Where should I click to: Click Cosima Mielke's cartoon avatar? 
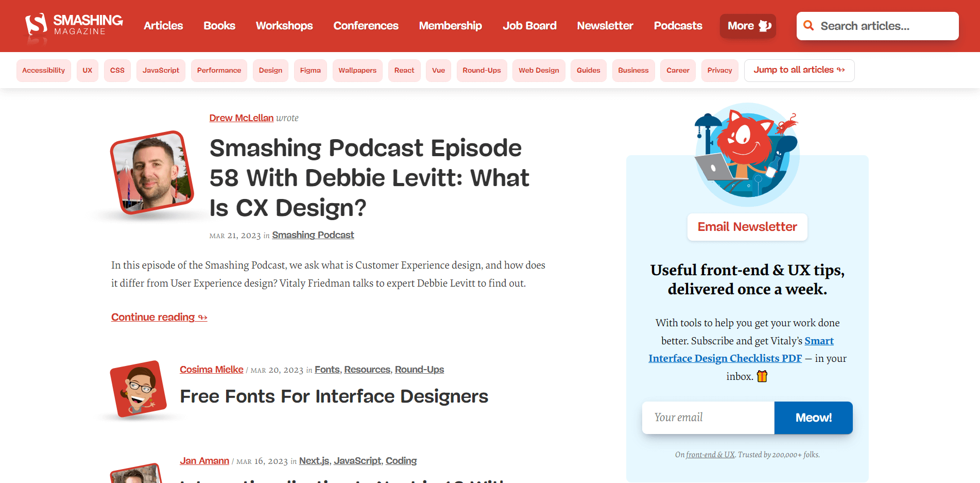pos(138,389)
